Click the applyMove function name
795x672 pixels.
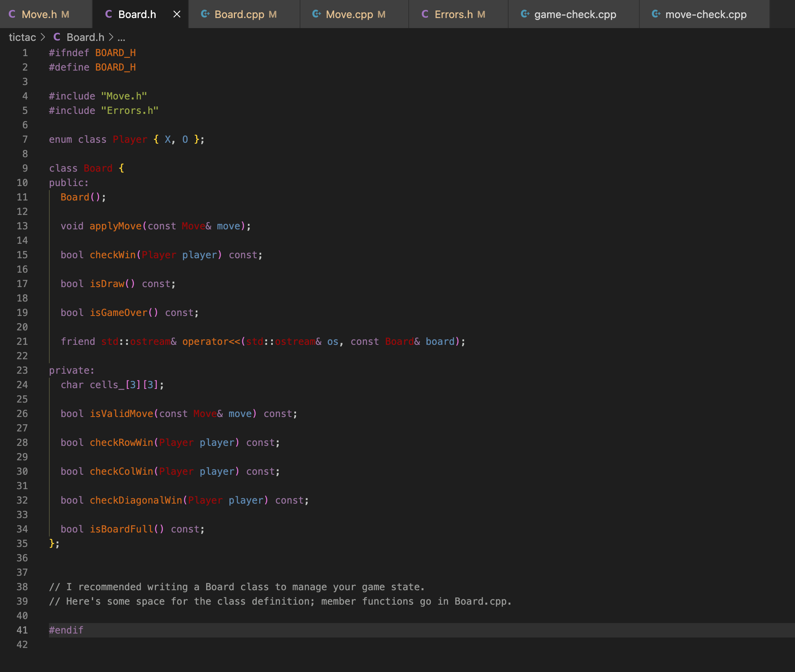pos(116,226)
